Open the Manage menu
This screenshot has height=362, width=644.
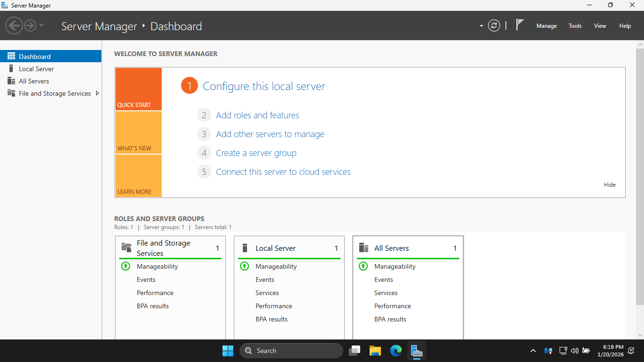pyautogui.click(x=546, y=26)
